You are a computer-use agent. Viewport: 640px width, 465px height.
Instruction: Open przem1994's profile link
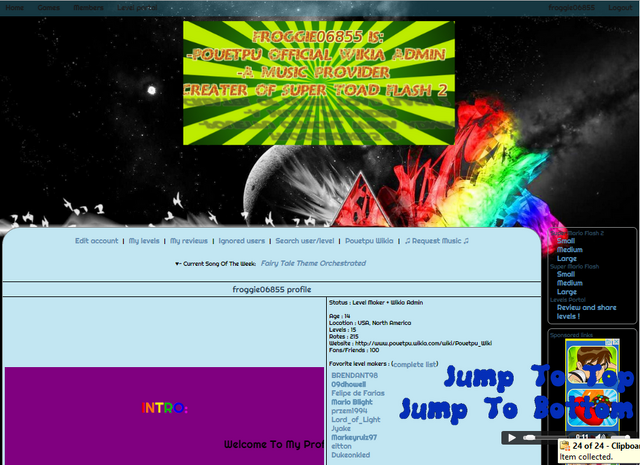tap(349, 411)
